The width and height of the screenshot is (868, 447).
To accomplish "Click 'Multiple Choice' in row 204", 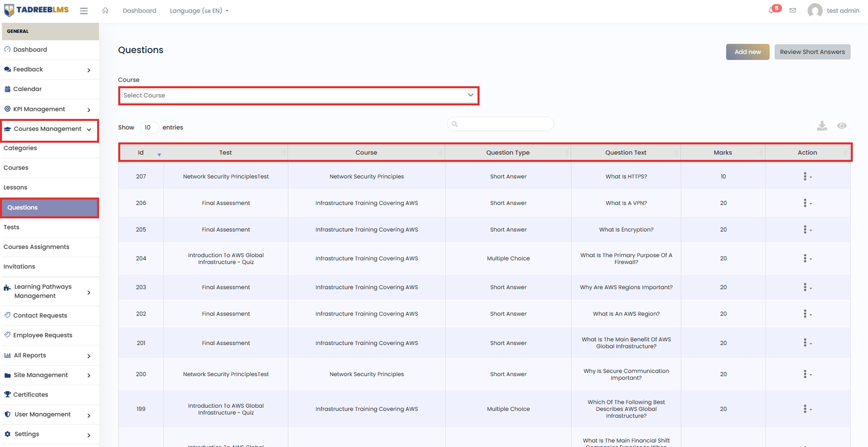I will pyautogui.click(x=508, y=258).
